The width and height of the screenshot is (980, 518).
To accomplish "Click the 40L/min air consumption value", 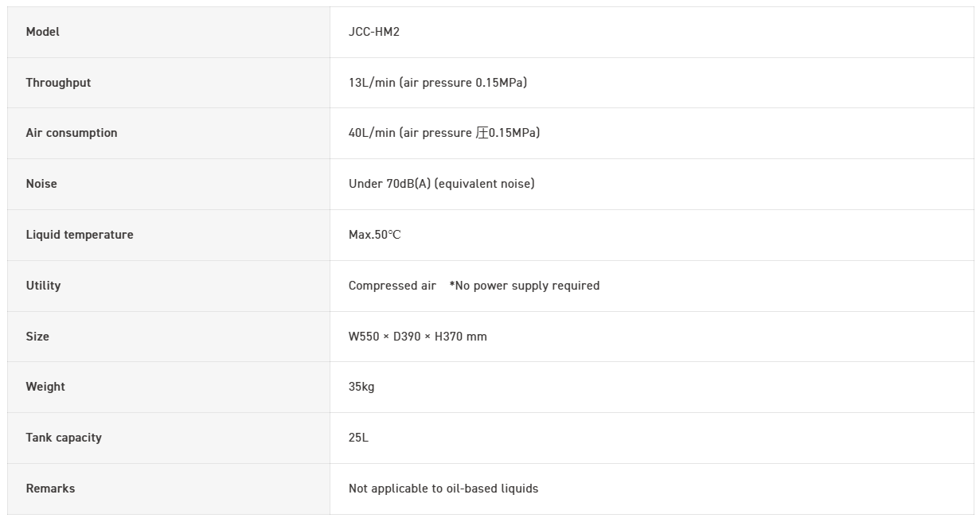I will pyautogui.click(x=443, y=133).
